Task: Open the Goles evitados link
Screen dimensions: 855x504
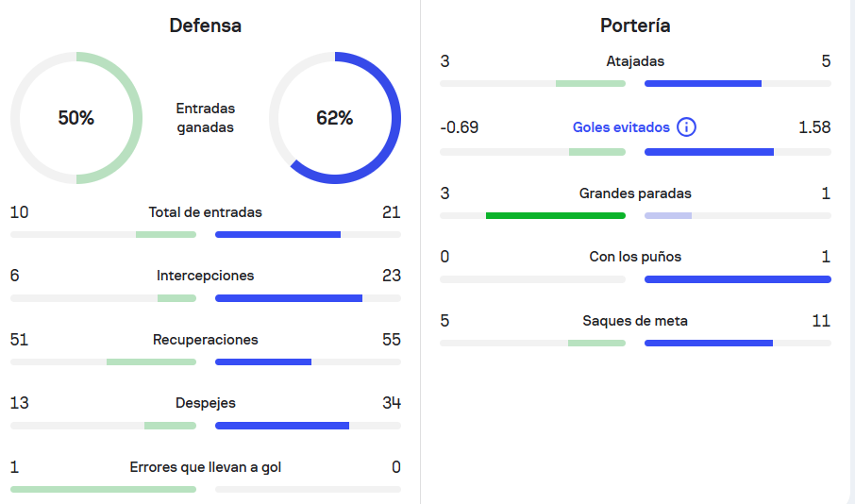Action: 621,127
